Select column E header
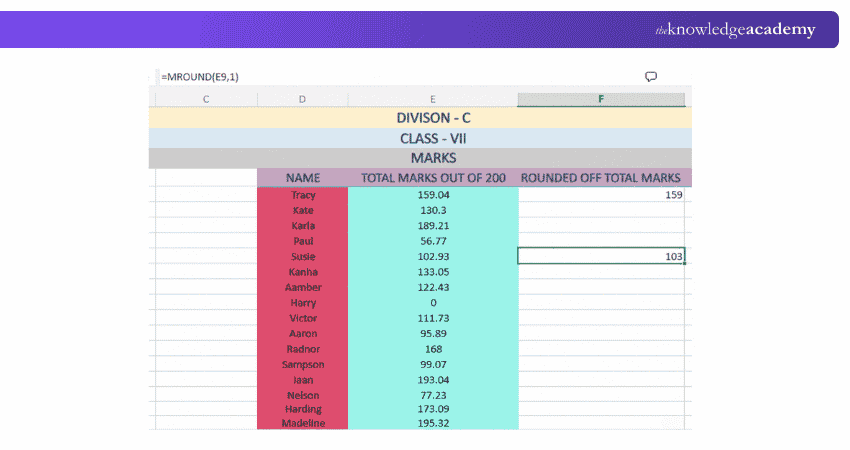 [x=433, y=99]
